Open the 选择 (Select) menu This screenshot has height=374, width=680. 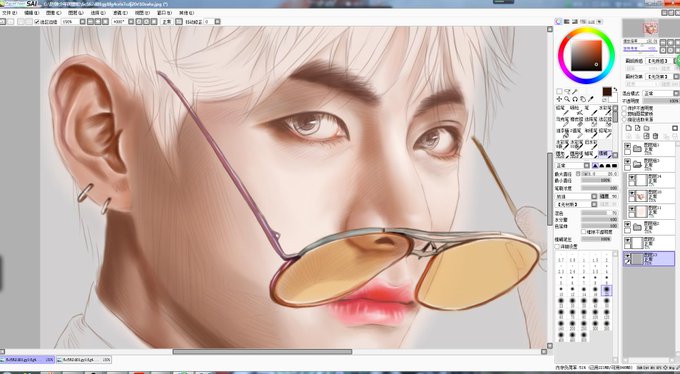coord(98,13)
